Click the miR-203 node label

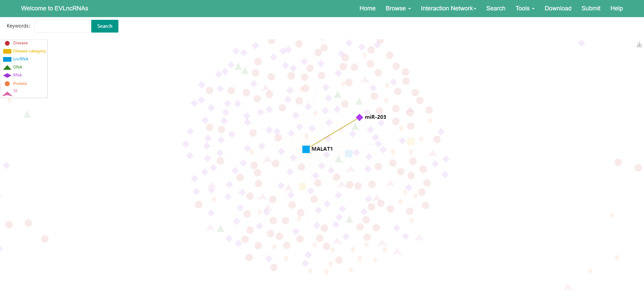tap(375, 117)
